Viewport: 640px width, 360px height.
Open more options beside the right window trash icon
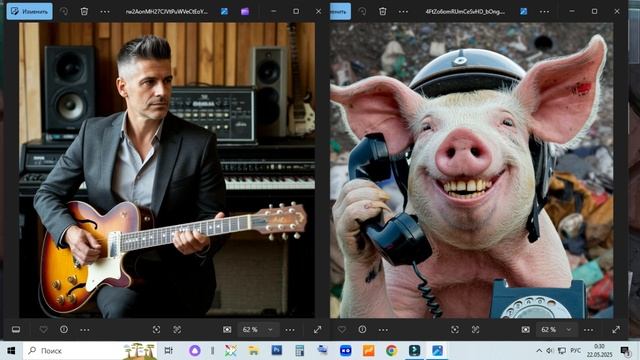403,11
